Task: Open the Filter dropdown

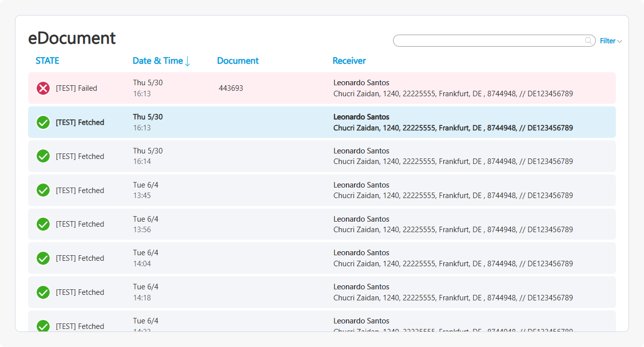Action: (610, 41)
